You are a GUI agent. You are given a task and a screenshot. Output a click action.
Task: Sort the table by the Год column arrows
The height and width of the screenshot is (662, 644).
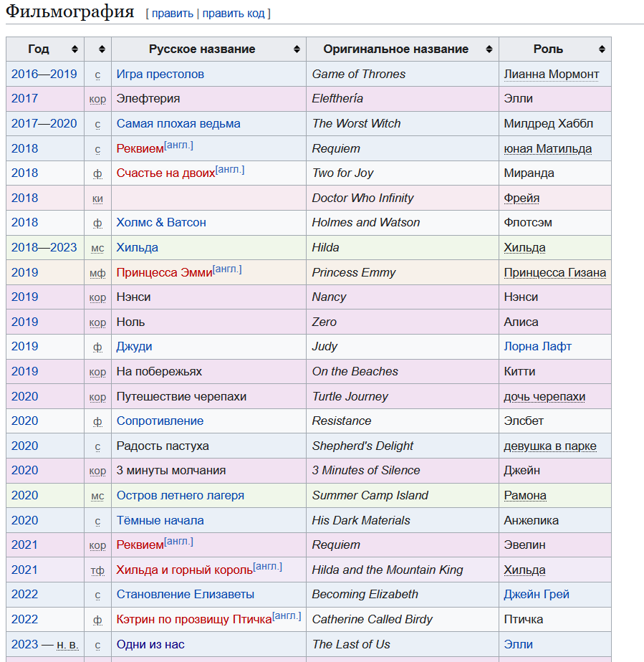[75, 49]
